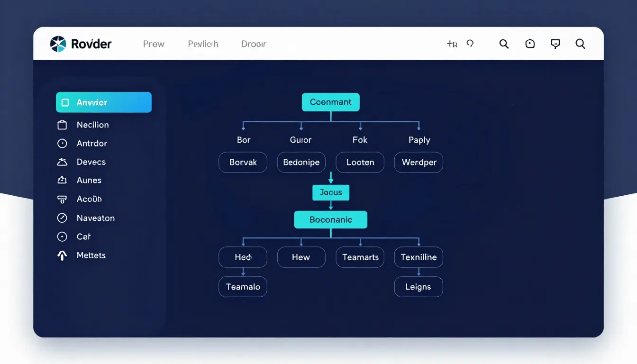The image size is (637, 364).
Task: Click the compass icon next to Naveaton
Action: point(62,218)
